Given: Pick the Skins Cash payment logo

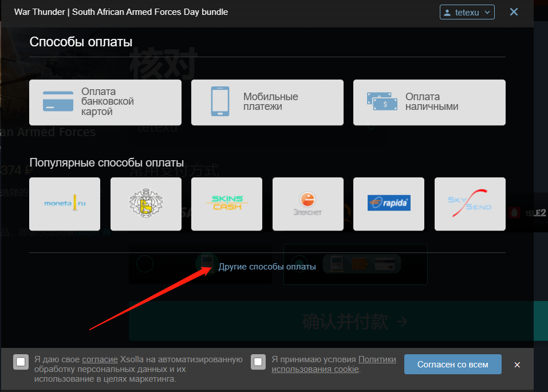Looking at the screenshot, I should [227, 204].
